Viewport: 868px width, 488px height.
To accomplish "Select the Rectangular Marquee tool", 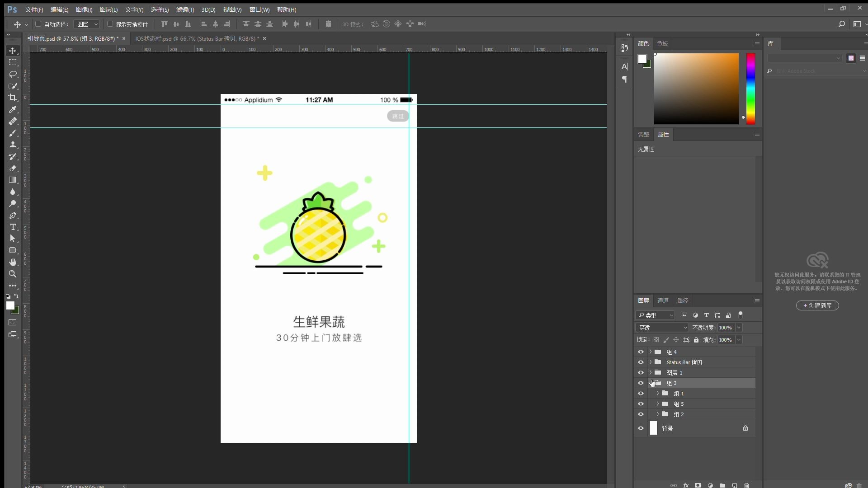I will (13, 62).
